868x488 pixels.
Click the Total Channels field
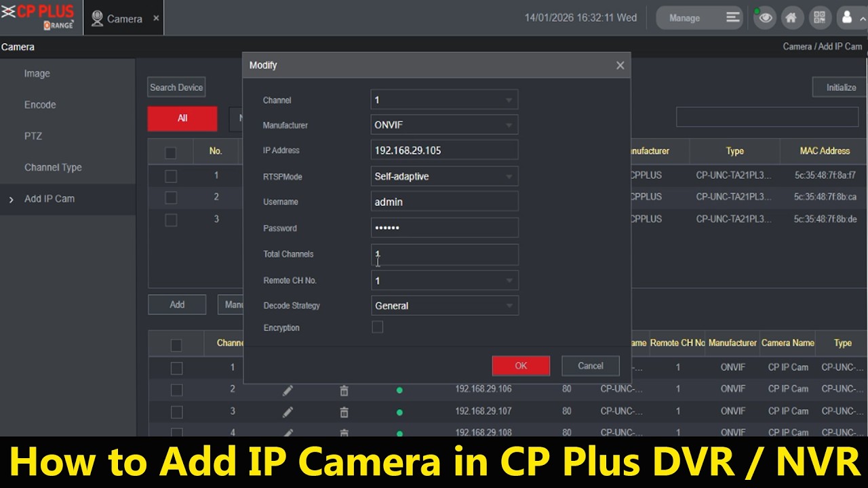[x=444, y=254]
